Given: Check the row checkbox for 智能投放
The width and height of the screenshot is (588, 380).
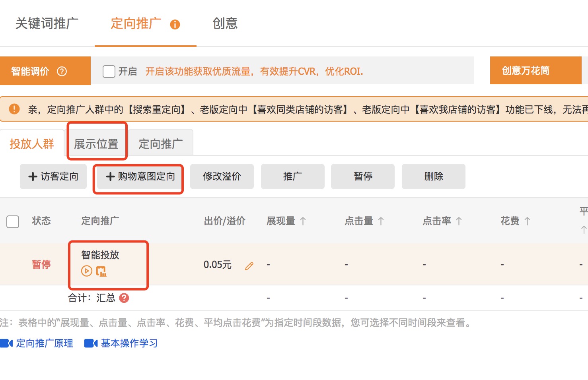Looking at the screenshot, I should point(12,264).
